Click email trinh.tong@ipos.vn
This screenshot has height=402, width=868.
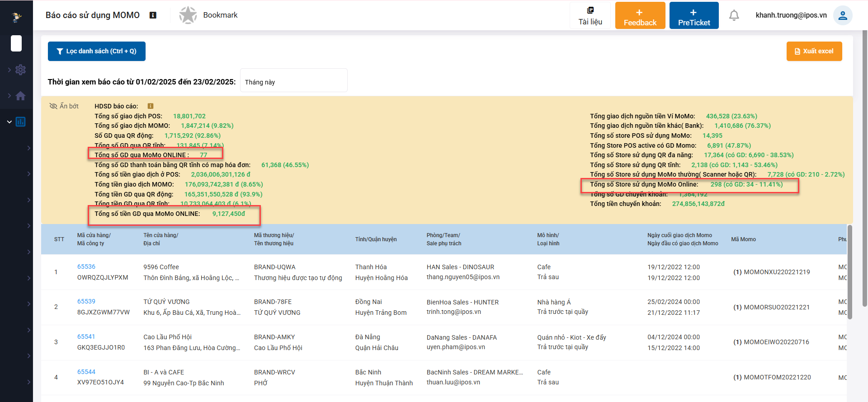click(x=453, y=312)
